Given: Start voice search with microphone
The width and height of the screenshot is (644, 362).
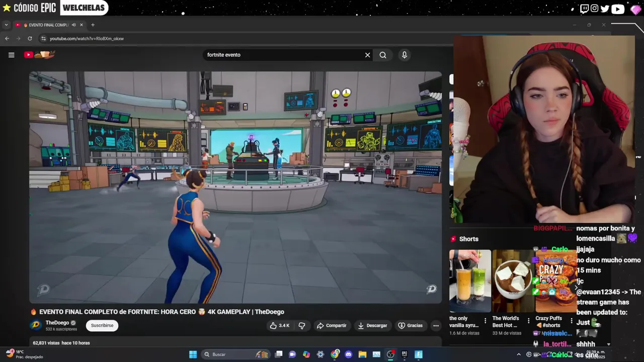Looking at the screenshot, I should [404, 55].
